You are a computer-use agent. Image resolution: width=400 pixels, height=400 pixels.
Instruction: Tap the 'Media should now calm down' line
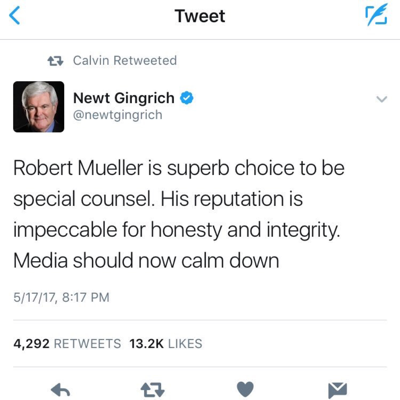pyautogui.click(x=146, y=261)
